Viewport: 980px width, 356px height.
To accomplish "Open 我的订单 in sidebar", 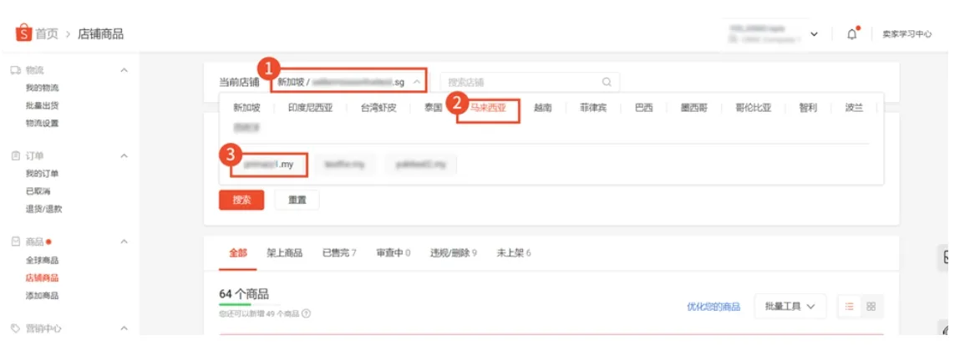I will (43, 173).
